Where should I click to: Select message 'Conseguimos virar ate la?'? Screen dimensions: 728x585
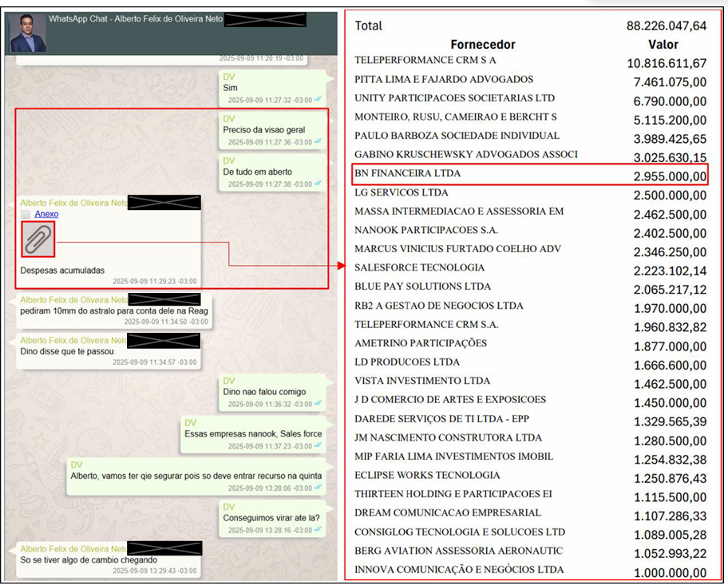[271, 518]
